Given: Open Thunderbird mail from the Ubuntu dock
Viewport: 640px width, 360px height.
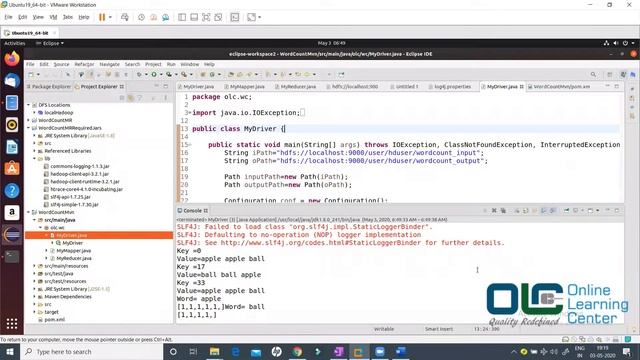Looking at the screenshot, I should click(x=12, y=81).
